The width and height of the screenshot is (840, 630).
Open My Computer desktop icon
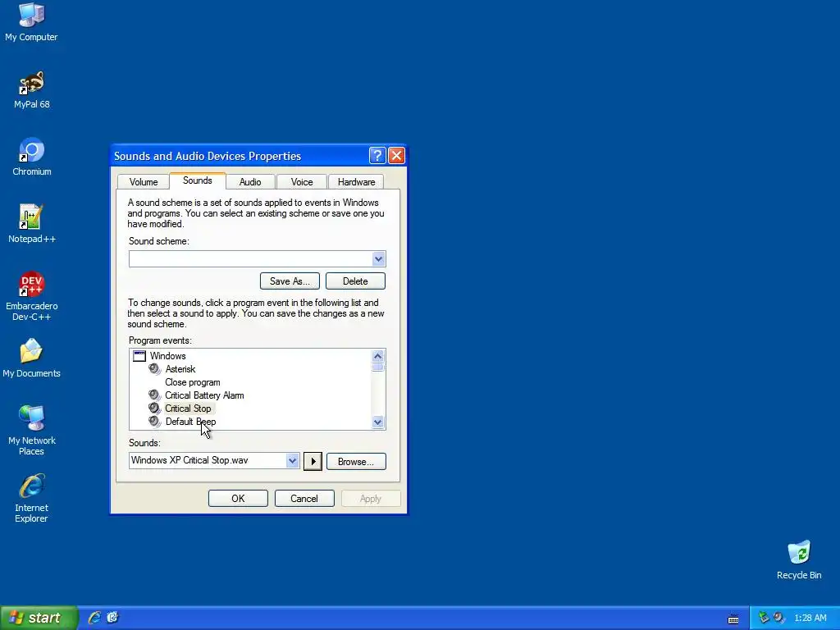click(31, 22)
